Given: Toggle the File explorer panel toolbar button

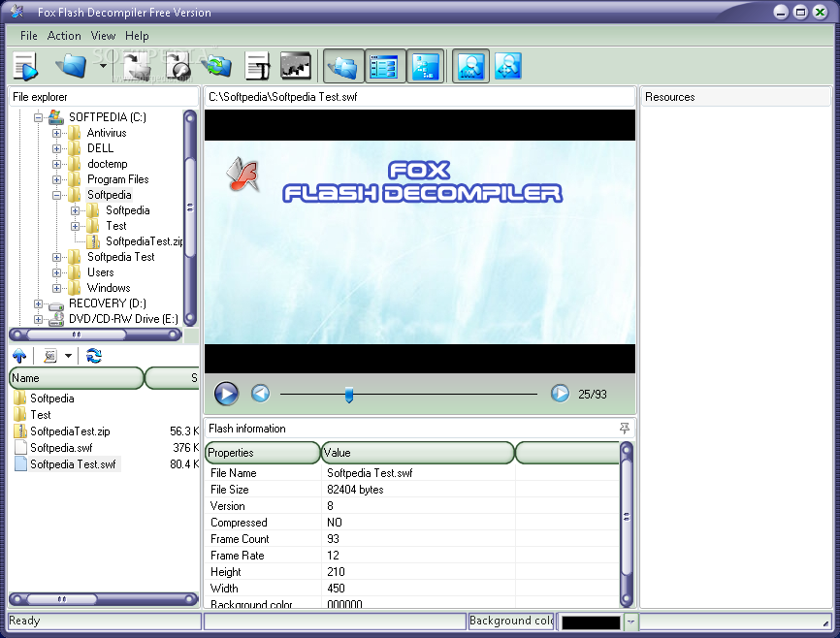Looking at the screenshot, I should coord(343,67).
